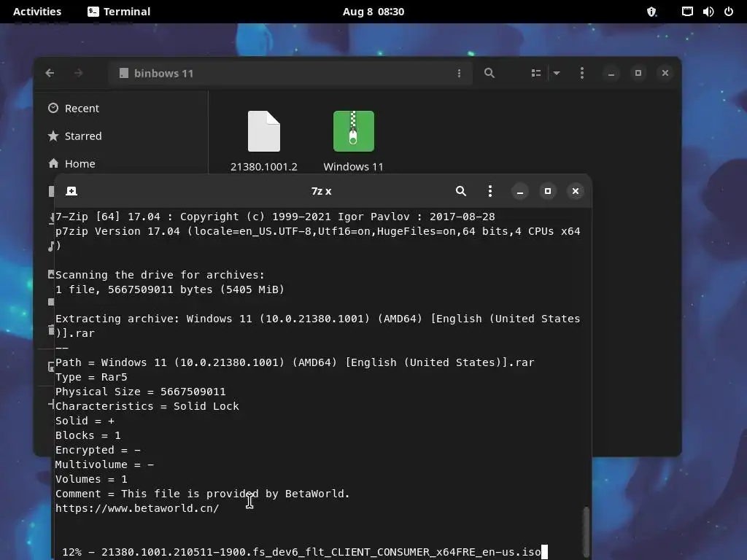The width and height of the screenshot is (747, 560).
Task: Click the shield icon in the top bar
Action: [x=651, y=12]
